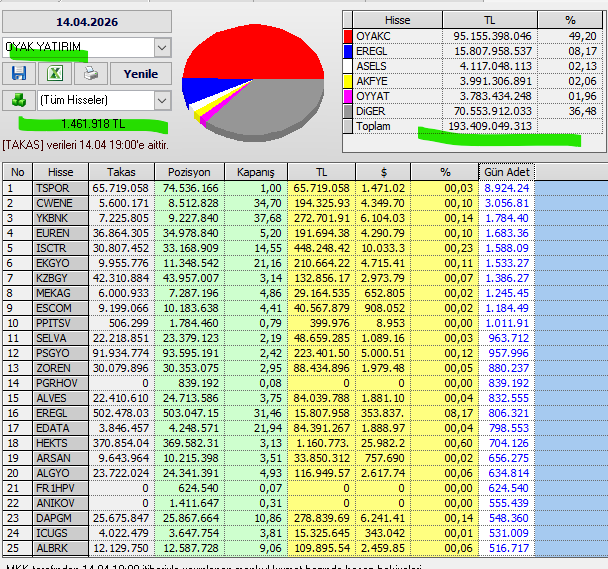This screenshot has width=608, height=569.
Task: Select the YKBNK stock cell
Action: pos(60,218)
